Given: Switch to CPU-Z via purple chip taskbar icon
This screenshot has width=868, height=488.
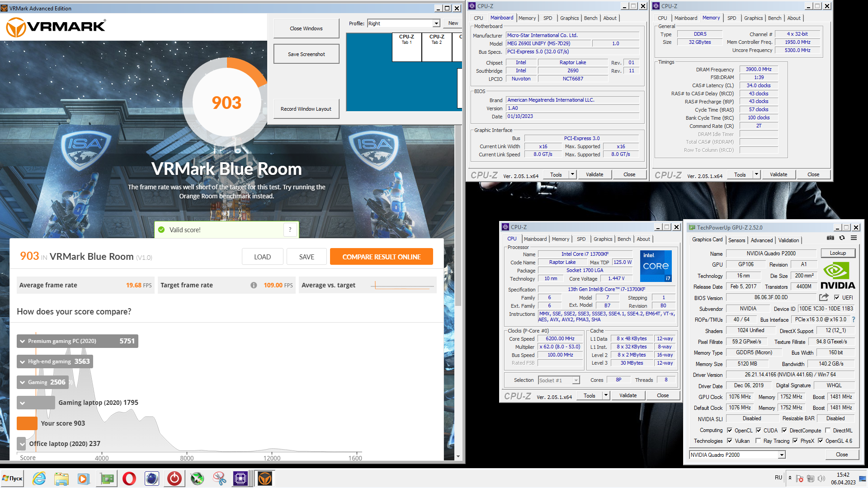Looking at the screenshot, I should point(241,479).
